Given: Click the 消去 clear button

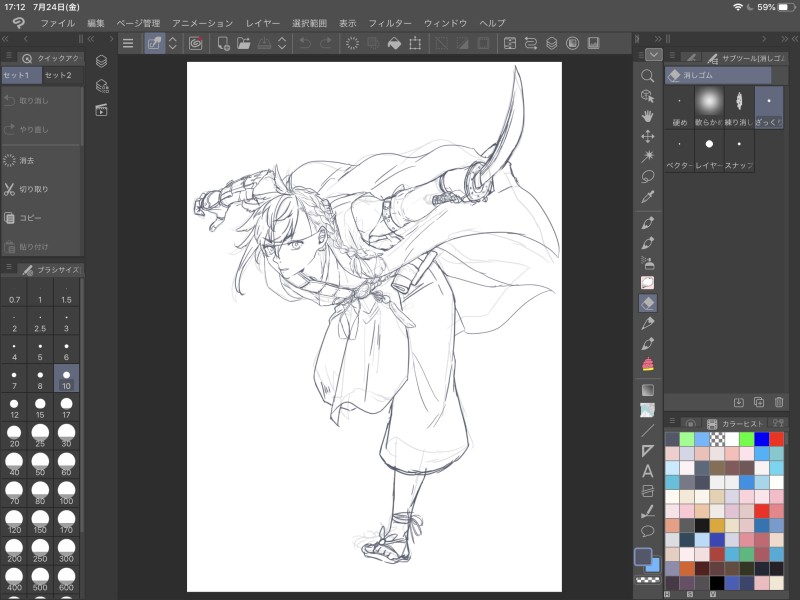Looking at the screenshot, I should point(27,160).
